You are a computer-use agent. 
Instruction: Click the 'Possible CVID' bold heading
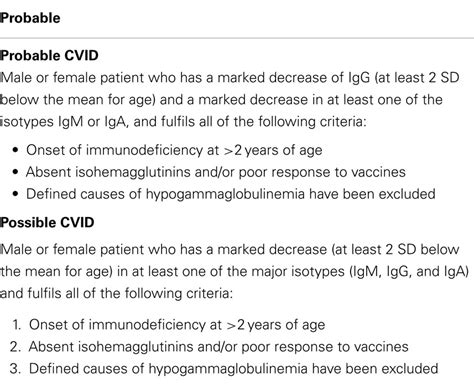pyautogui.click(x=47, y=222)
